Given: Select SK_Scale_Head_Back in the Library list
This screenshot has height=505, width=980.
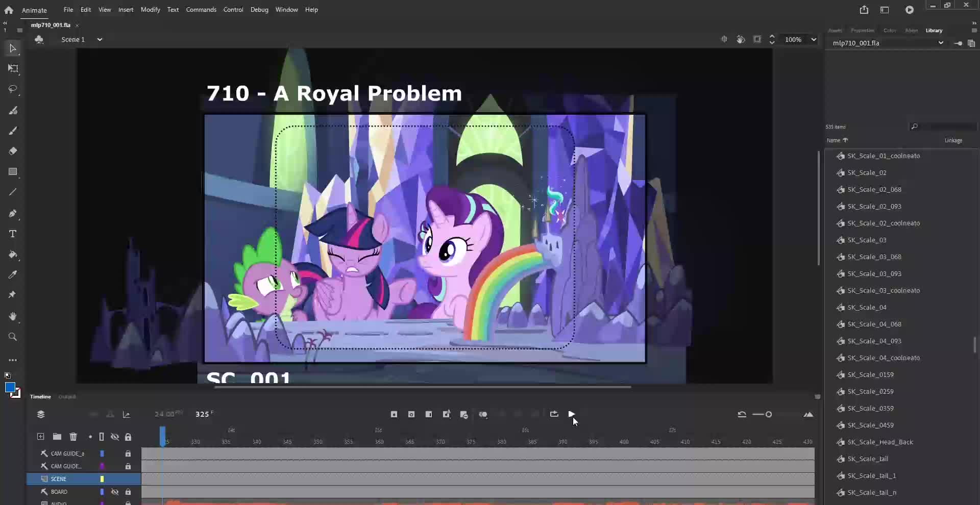Looking at the screenshot, I should point(880,442).
